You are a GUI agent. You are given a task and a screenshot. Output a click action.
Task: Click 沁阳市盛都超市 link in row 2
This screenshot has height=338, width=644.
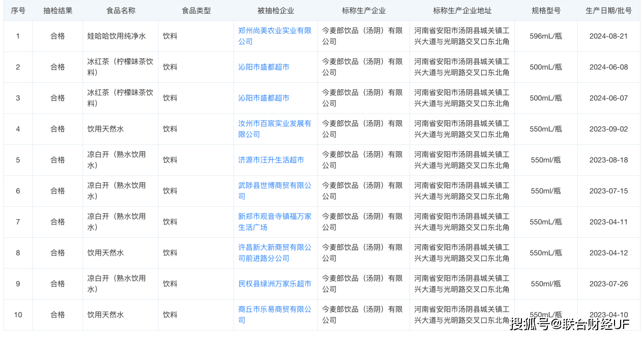(x=264, y=67)
